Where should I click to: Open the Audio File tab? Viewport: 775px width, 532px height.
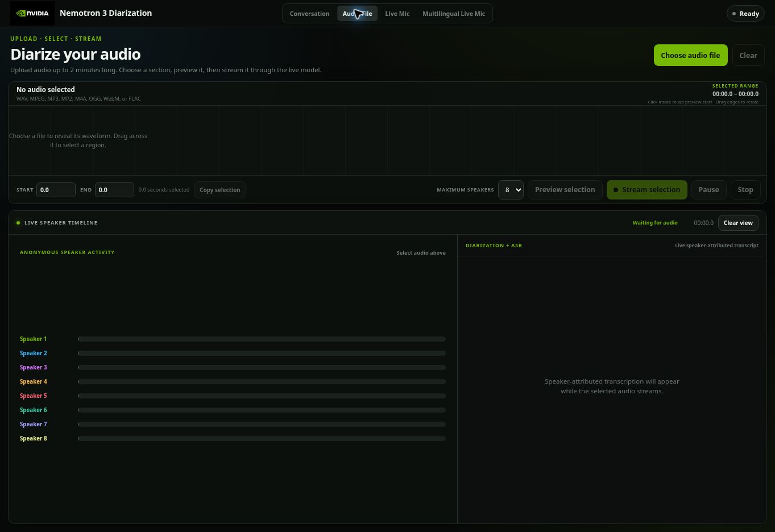click(357, 14)
